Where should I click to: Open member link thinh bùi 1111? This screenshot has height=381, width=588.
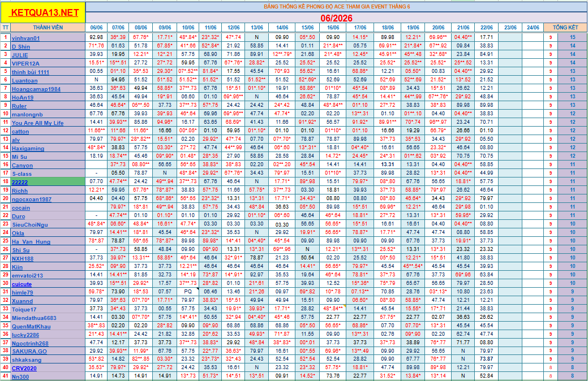pos(31,72)
